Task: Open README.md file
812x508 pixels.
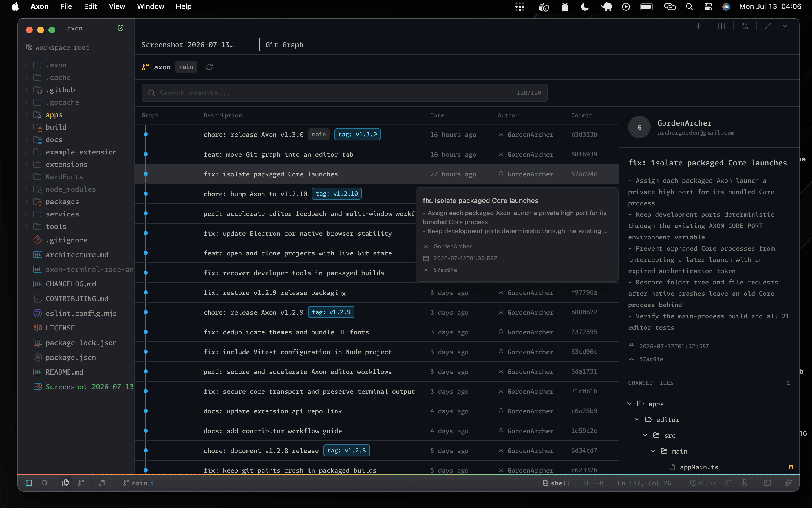Action: pos(64,372)
